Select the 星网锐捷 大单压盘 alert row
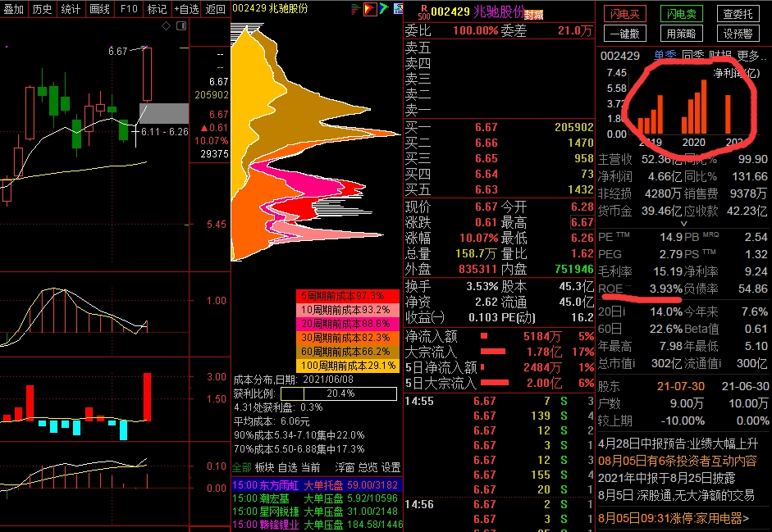 click(x=317, y=512)
